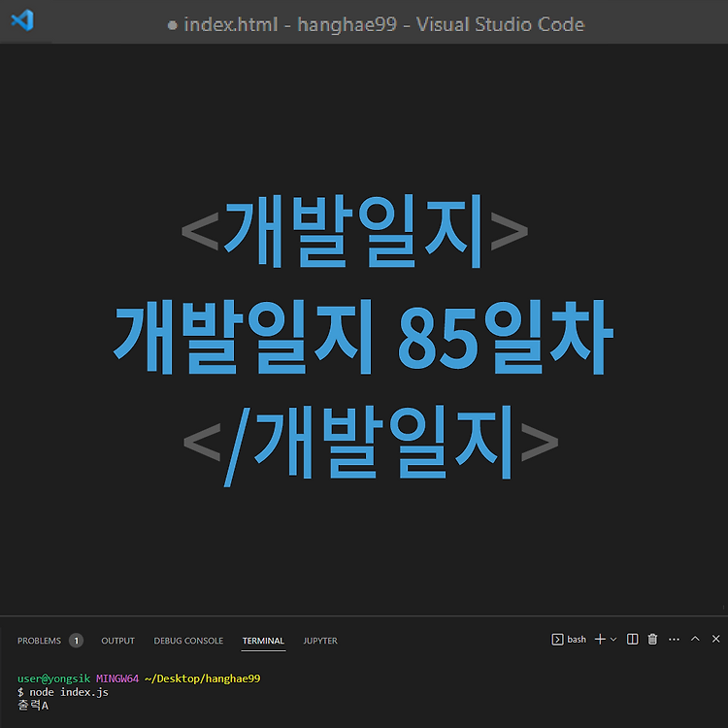Select the TERMINAL tab

[263, 641]
